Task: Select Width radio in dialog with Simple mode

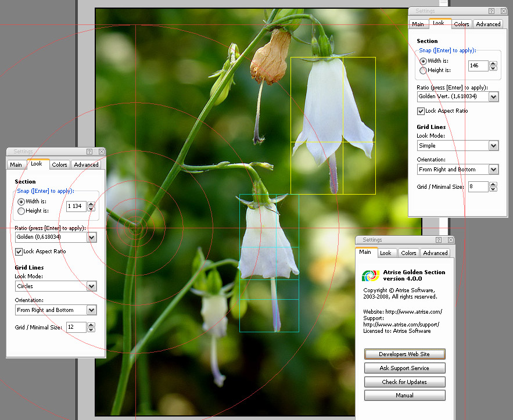Action: 423,61
